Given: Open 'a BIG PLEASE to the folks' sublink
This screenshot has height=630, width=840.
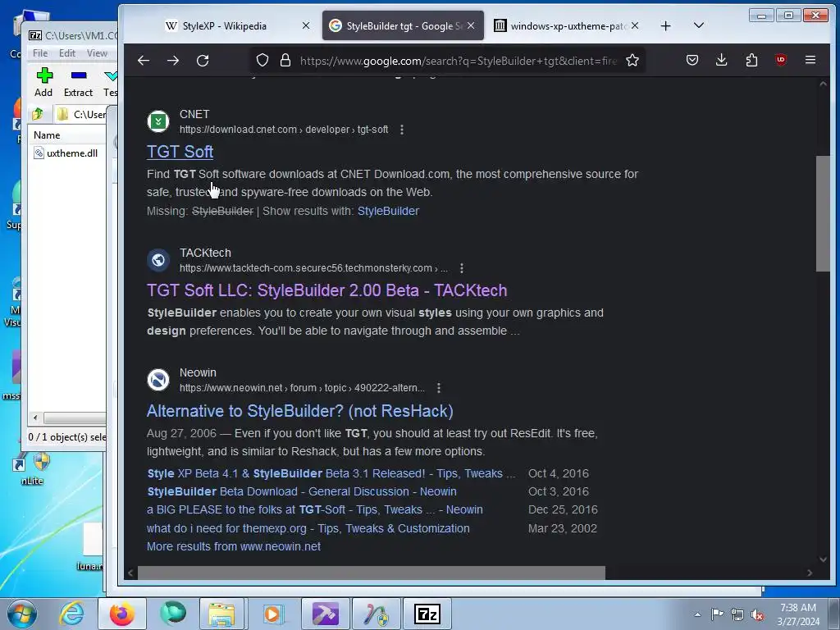Looking at the screenshot, I should click(314, 510).
